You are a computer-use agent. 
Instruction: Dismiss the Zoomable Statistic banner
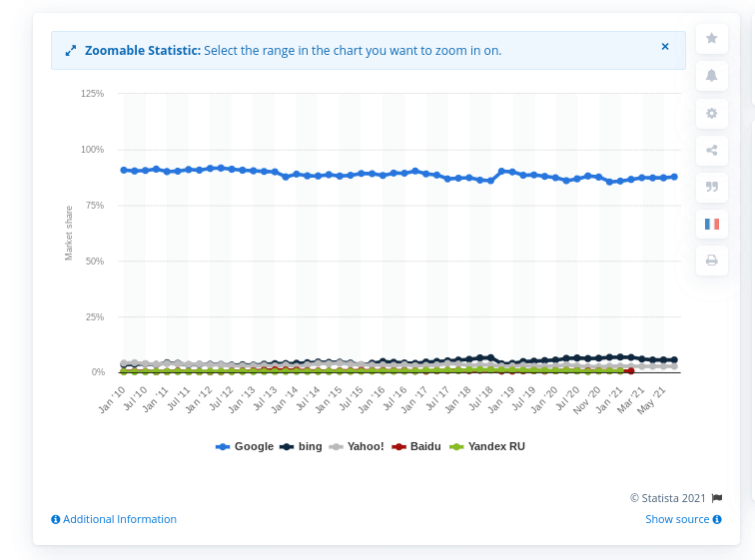point(665,47)
